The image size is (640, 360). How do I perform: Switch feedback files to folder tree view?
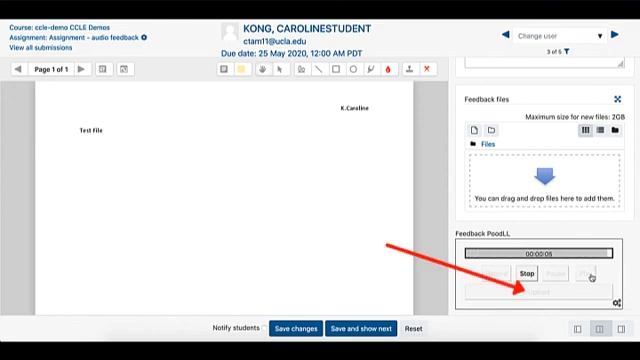(615, 130)
